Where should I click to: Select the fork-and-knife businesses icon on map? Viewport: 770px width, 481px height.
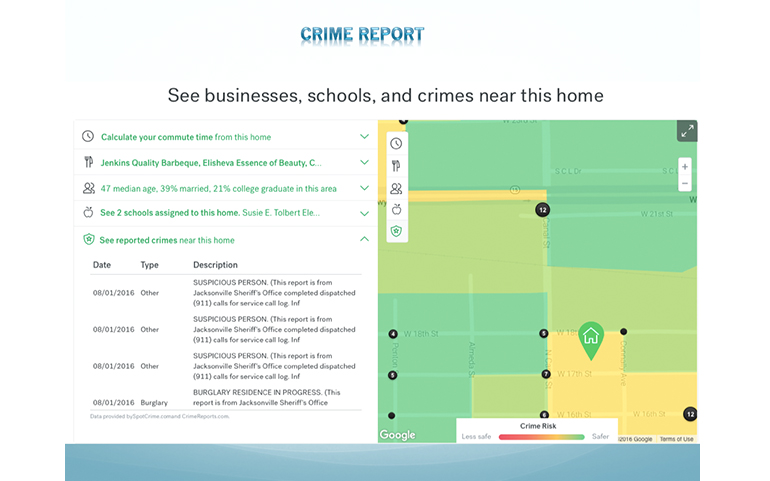[x=396, y=165]
